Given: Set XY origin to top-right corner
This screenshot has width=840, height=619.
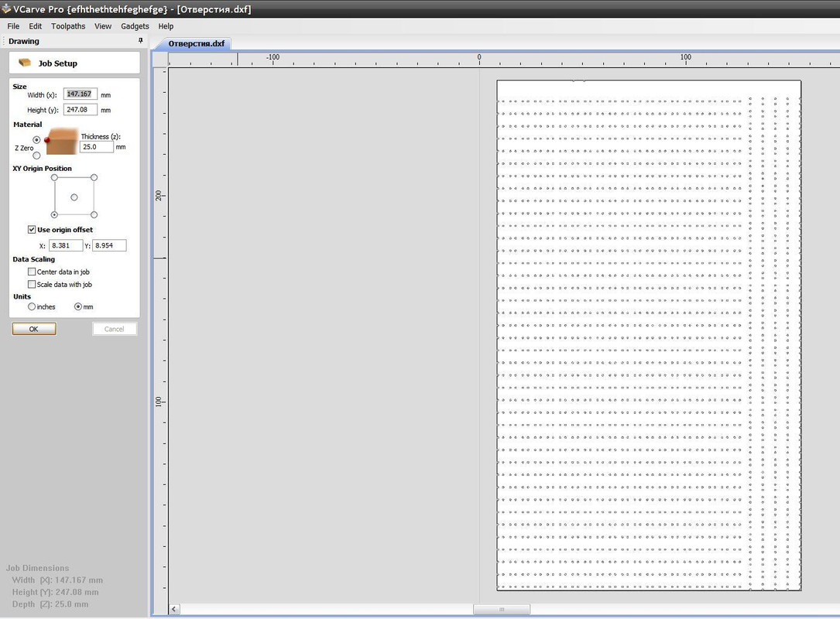Looking at the screenshot, I should [x=94, y=177].
